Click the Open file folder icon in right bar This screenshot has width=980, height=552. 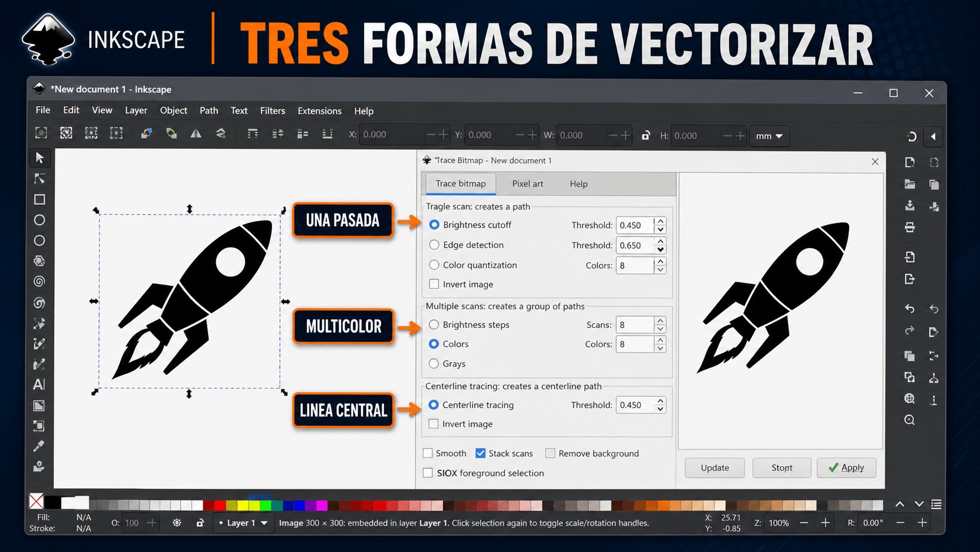910,184
